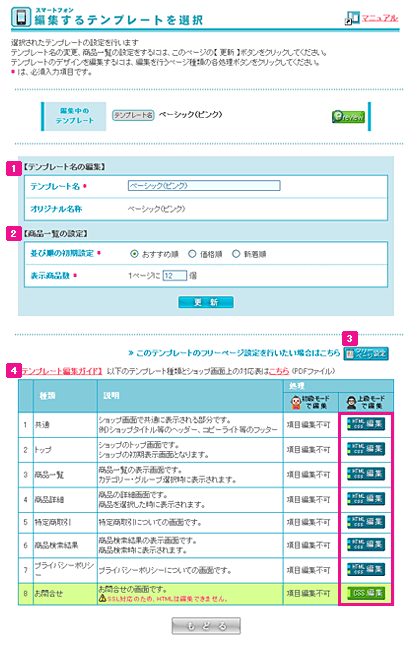Open the マニュアル manual link
The width and height of the screenshot is (405, 648).
click(379, 18)
